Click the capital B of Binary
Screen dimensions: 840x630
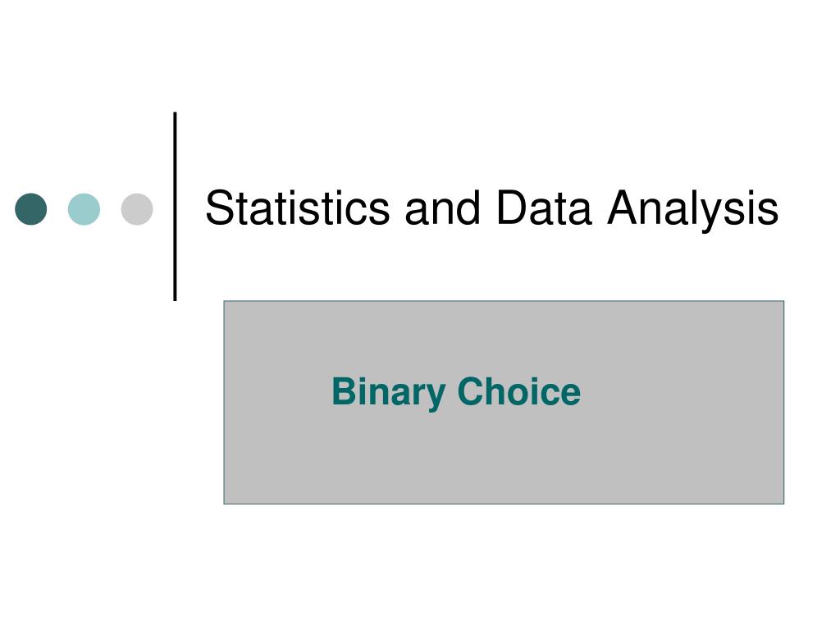[x=345, y=391]
